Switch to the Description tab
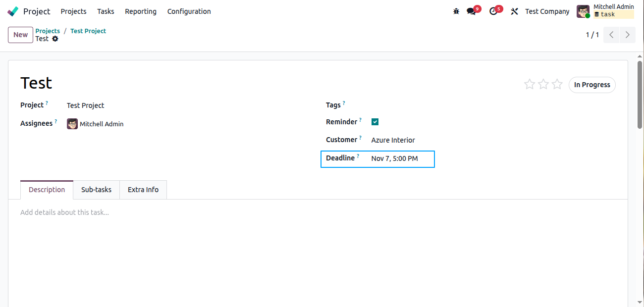 pyautogui.click(x=47, y=190)
